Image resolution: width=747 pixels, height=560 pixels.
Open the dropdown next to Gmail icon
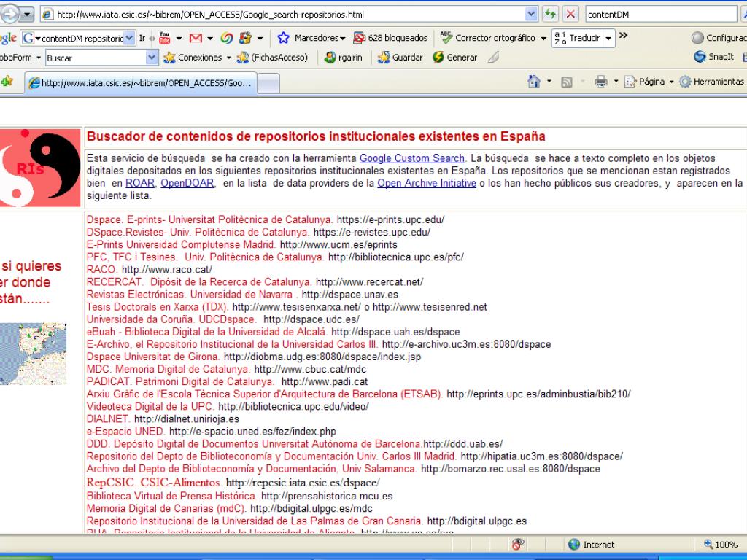click(x=209, y=38)
